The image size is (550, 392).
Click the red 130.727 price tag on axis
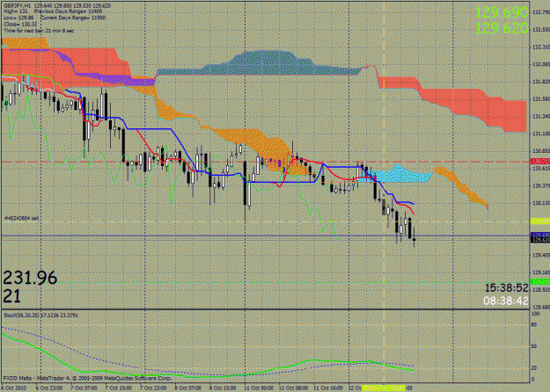coord(540,162)
